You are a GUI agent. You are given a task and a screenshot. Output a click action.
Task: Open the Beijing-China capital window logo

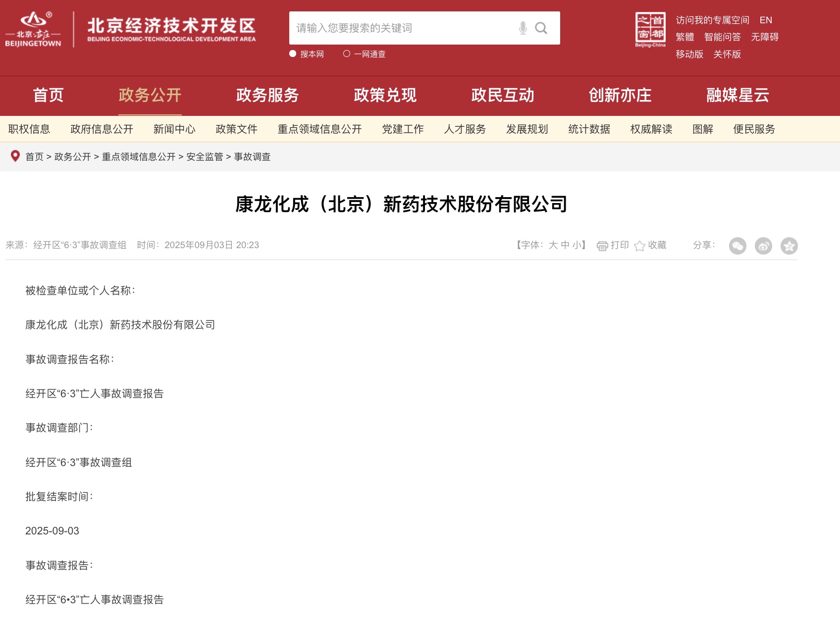[650, 30]
